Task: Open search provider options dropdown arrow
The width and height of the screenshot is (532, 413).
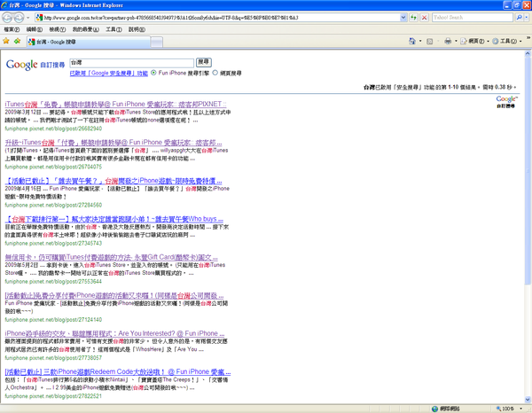Action: click(526, 18)
